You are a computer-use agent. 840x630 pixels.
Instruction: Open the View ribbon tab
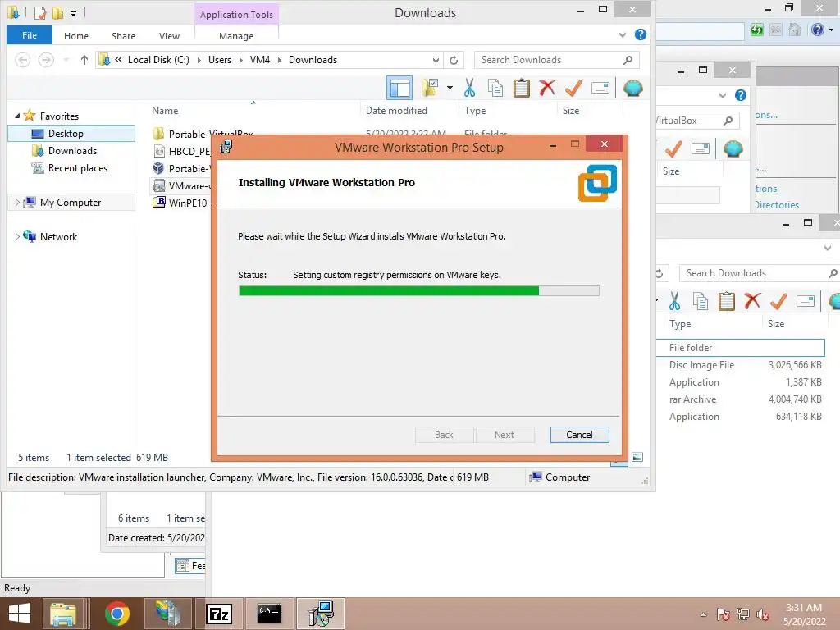pos(169,36)
